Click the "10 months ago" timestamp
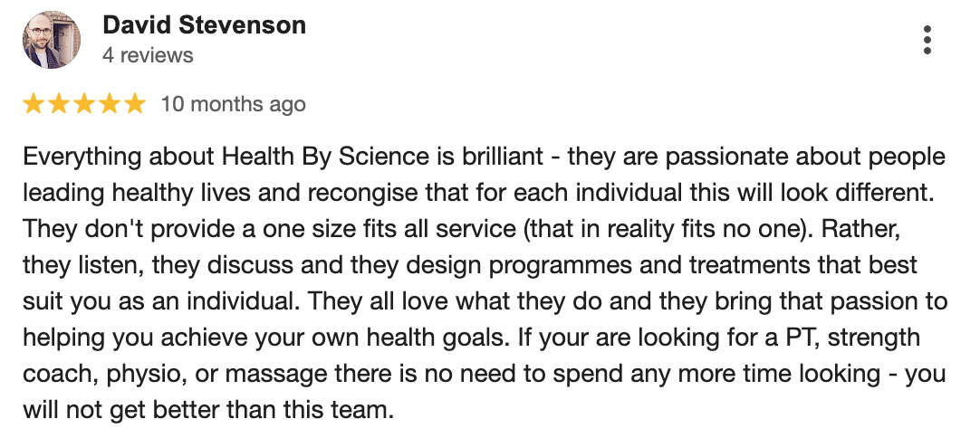The height and width of the screenshot is (438, 980). [233, 104]
